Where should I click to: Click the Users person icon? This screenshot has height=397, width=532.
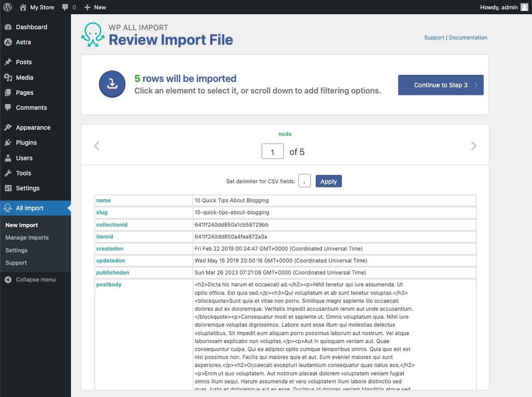pos(8,158)
